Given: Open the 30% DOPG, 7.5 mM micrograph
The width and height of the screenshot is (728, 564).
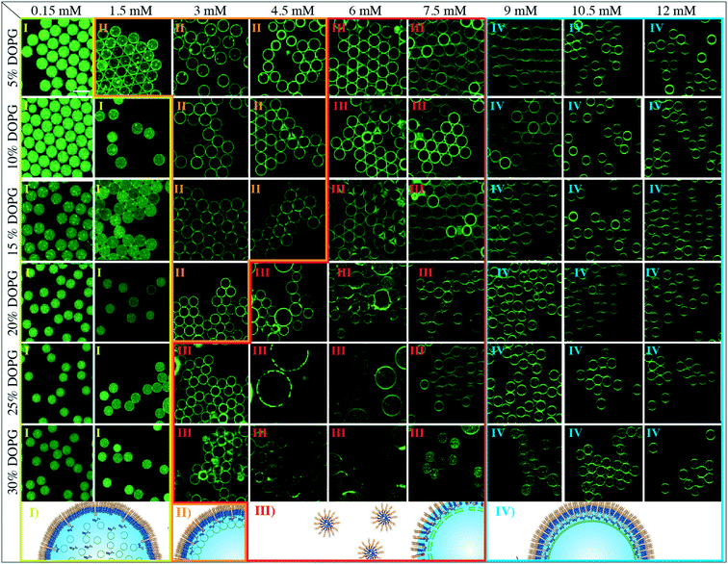Looking at the screenshot, I should (x=446, y=463).
